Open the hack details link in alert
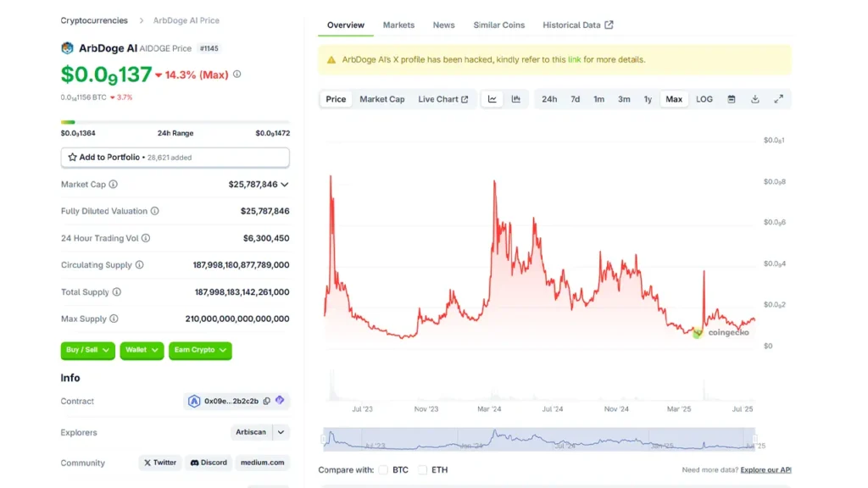Image resolution: width=868 pixels, height=488 pixels. 574,60
